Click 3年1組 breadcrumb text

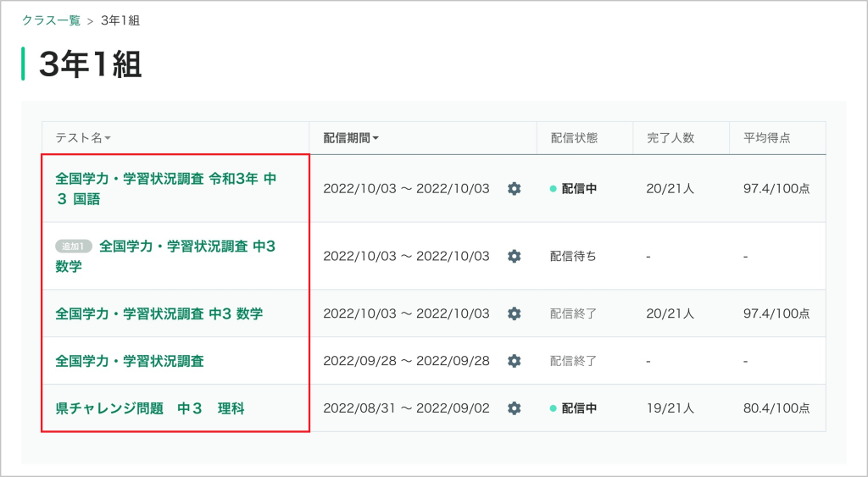click(120, 20)
